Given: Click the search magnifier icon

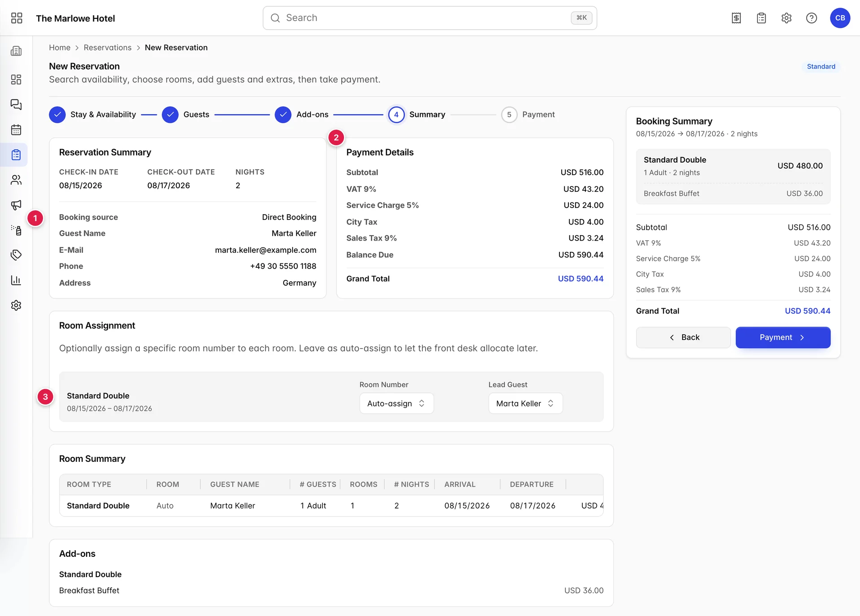Looking at the screenshot, I should point(275,18).
